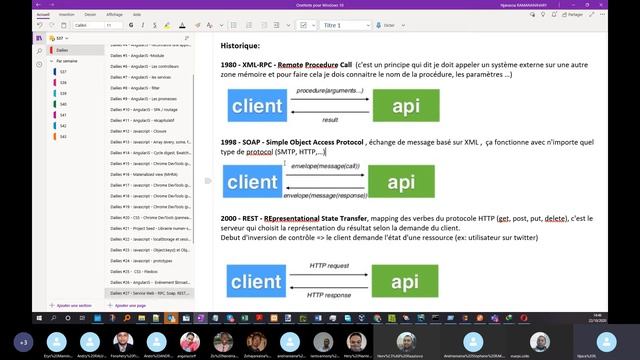Image resolution: width=640 pixels, height=360 pixels.
Task: Open search with the magnifier sidebar icon
Action: [39, 51]
